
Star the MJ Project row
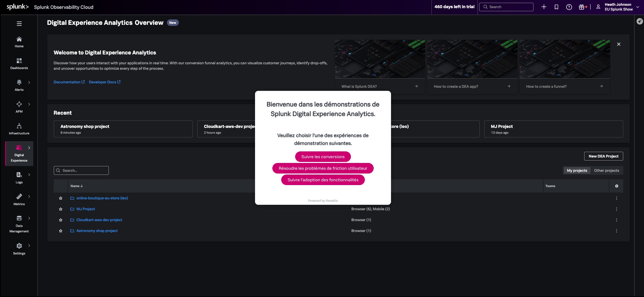(x=61, y=209)
